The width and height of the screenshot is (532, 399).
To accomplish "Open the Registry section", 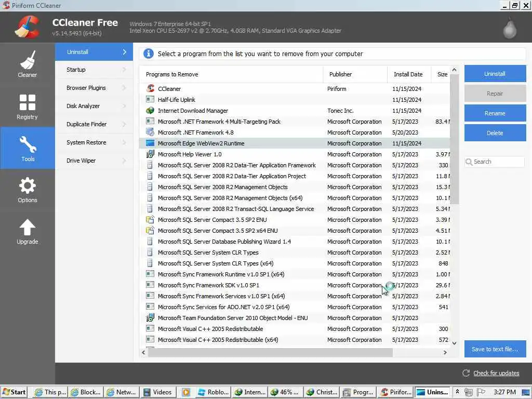I will (x=27, y=107).
